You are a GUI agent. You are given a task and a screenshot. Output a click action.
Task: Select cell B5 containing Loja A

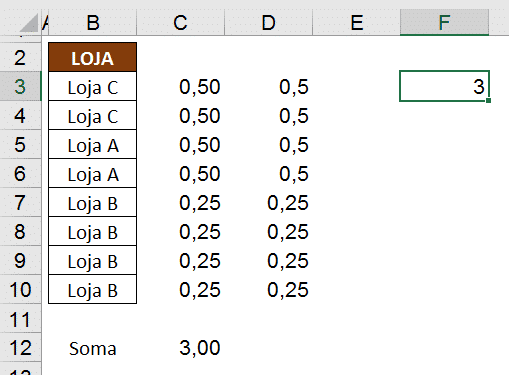coord(92,144)
